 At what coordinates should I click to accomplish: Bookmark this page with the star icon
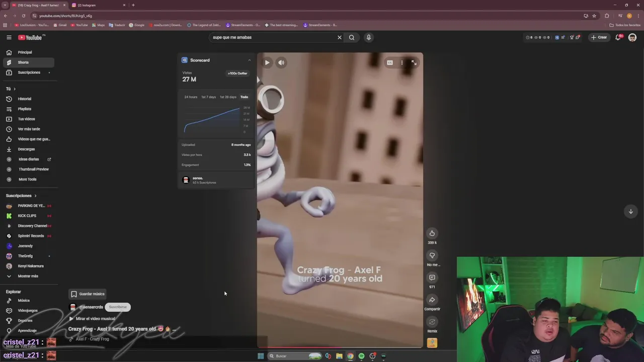(x=594, y=16)
